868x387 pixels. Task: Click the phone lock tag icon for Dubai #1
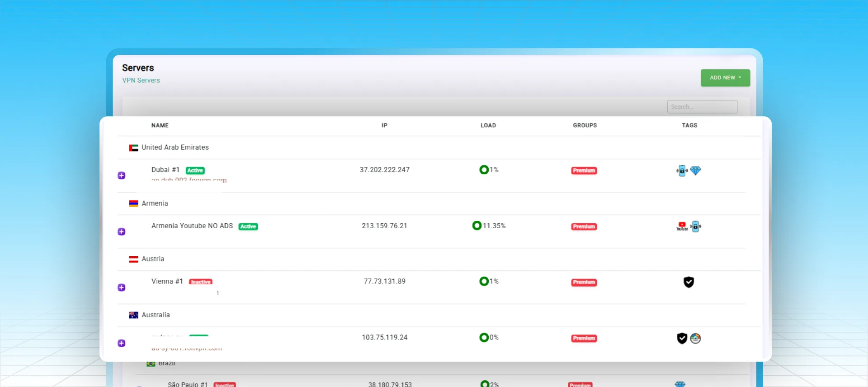tap(682, 171)
